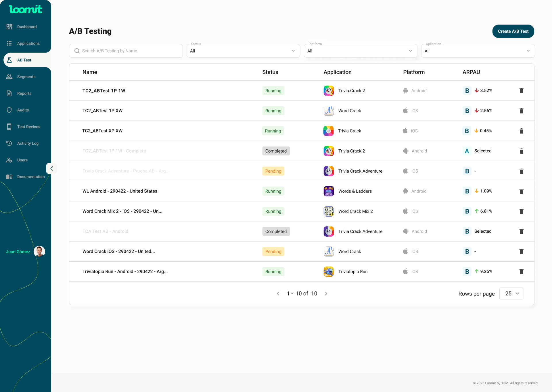Click the search magnifier icon
Screen dimensions: 552x392
[77, 51]
